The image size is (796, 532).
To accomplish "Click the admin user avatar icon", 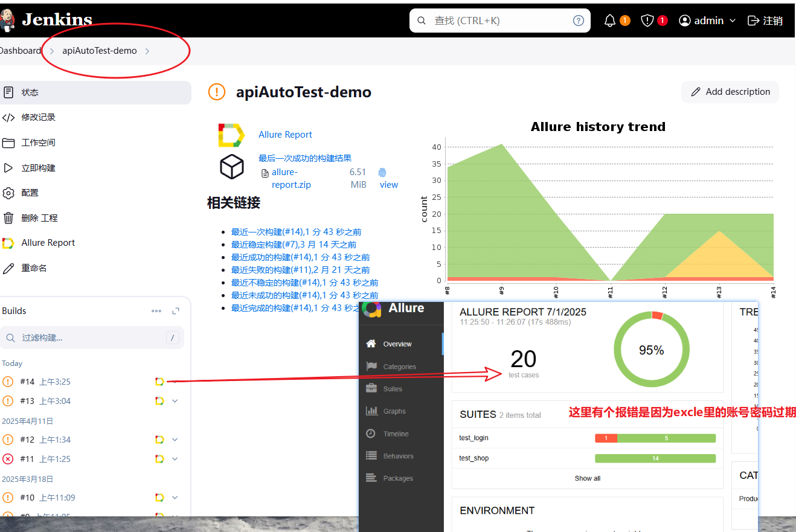I will pos(684,21).
